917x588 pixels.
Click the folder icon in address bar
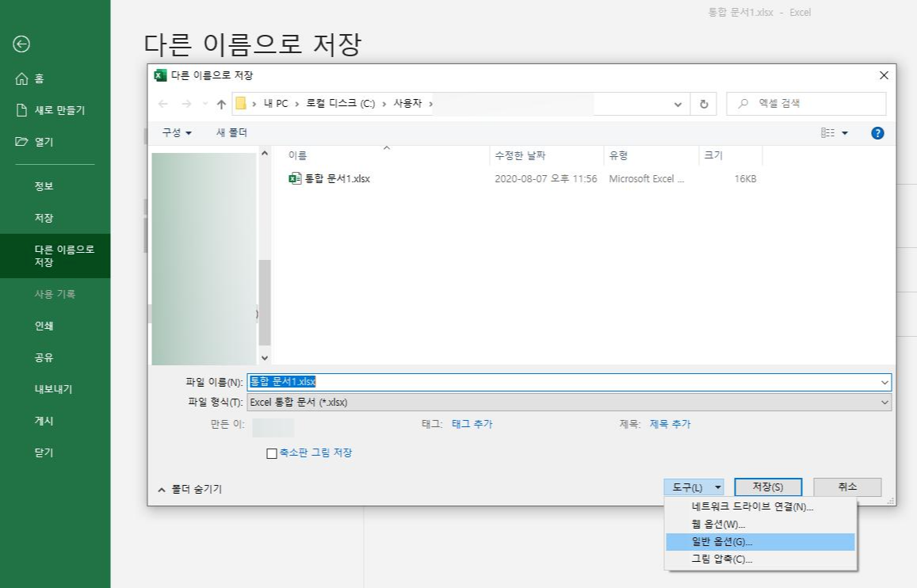click(240, 104)
